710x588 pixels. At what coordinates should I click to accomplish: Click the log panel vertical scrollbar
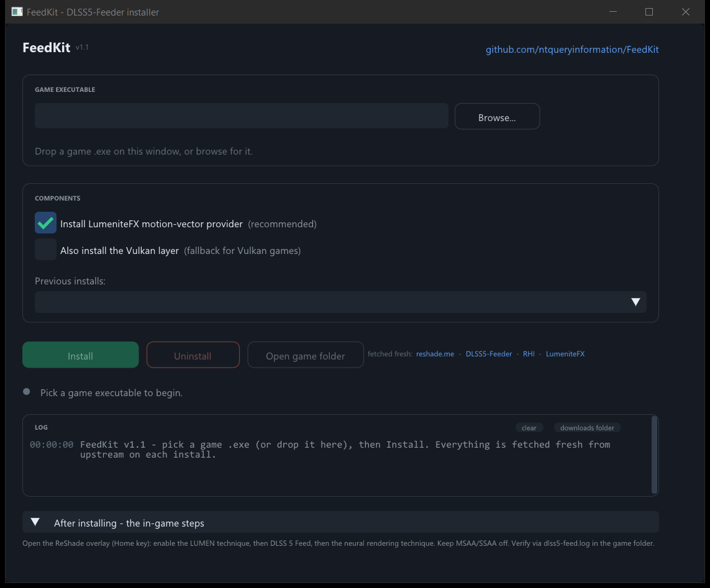click(654, 455)
